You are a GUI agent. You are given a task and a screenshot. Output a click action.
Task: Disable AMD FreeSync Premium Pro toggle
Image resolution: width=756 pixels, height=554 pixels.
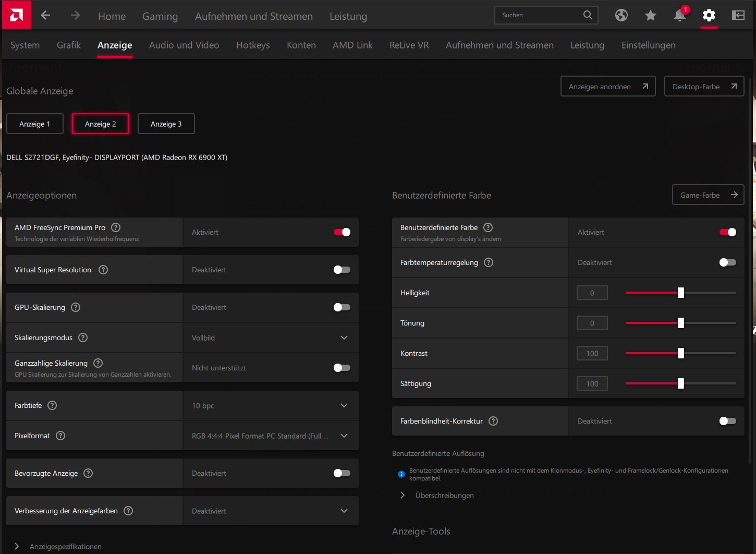[342, 232]
